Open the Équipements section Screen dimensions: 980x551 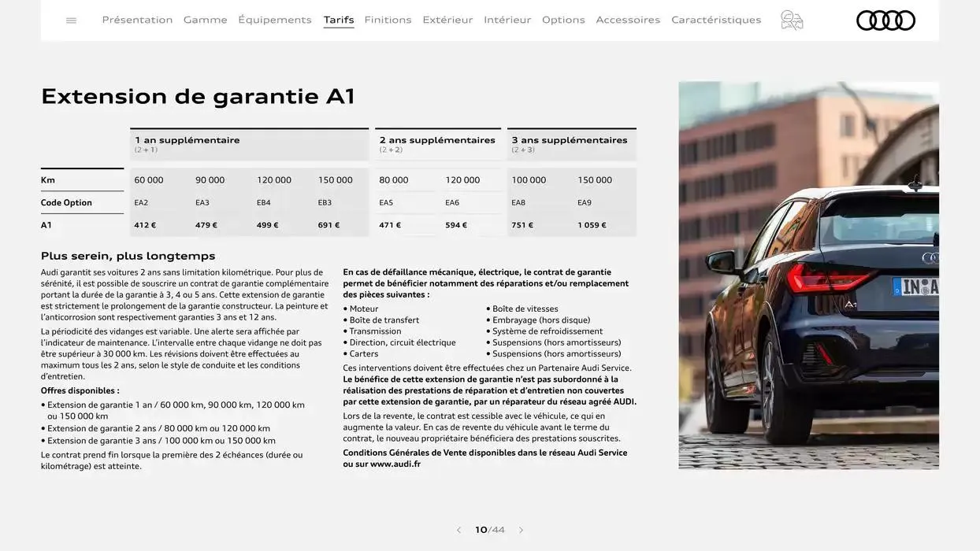click(275, 19)
